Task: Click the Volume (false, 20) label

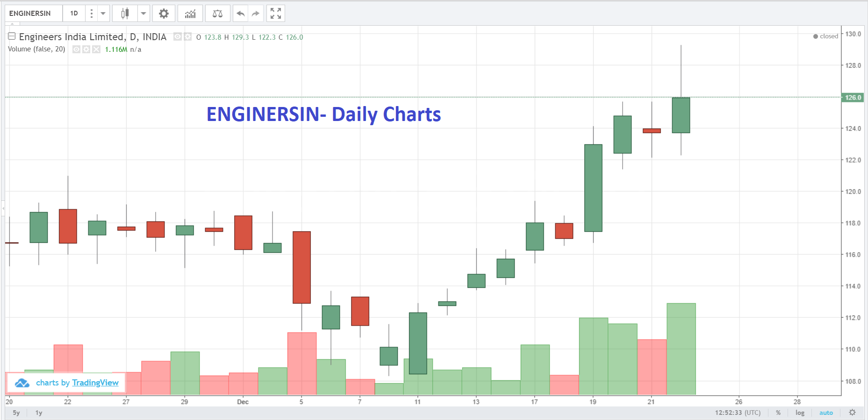Action: click(x=36, y=49)
